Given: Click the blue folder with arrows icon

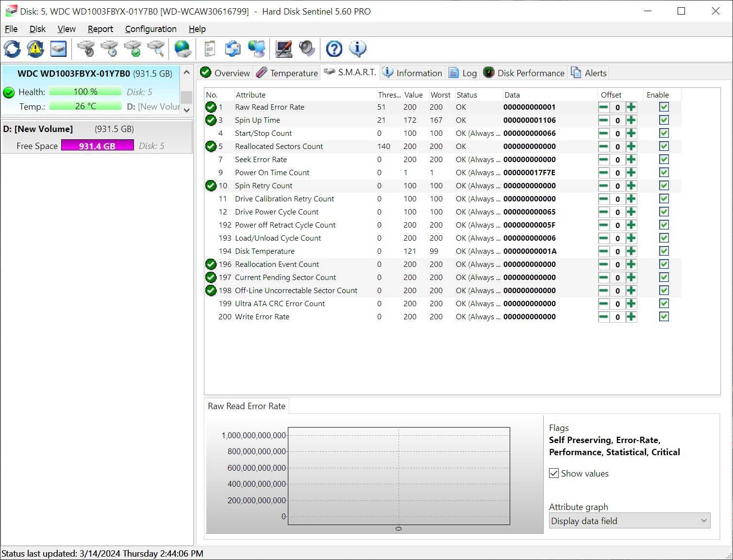Looking at the screenshot, I should coord(233,49).
